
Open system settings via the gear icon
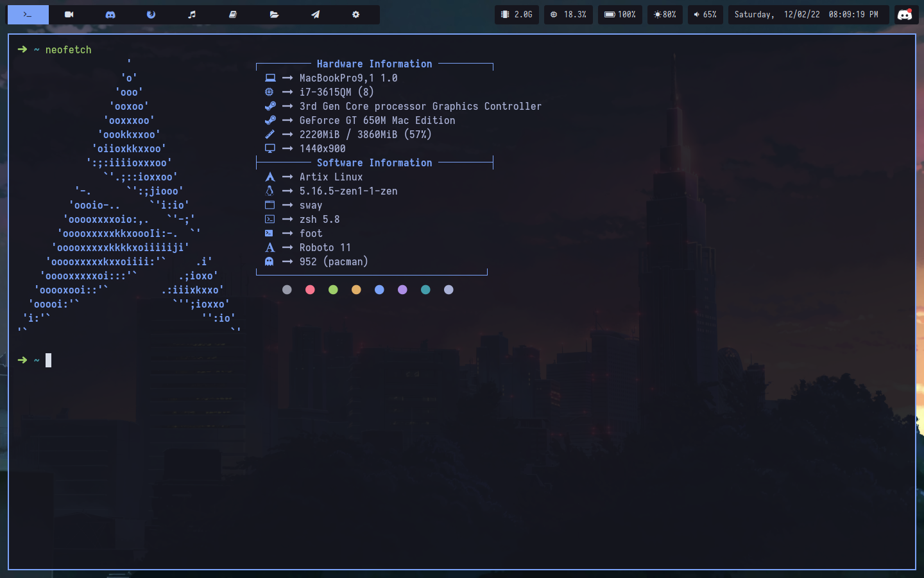(x=355, y=14)
